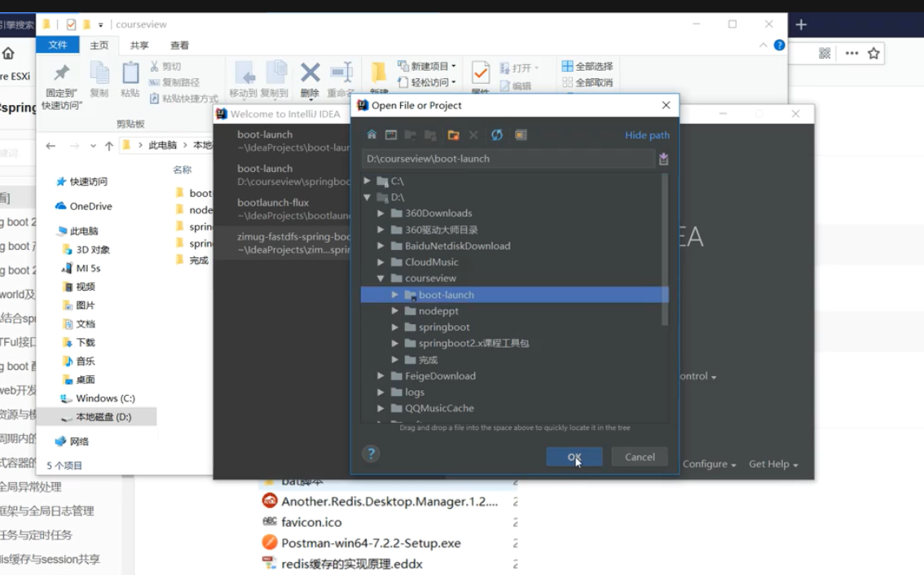Image resolution: width=924 pixels, height=575 pixels.
Task: Open the 新建项目 dropdown in Explorer ribbon
Action: (x=427, y=66)
